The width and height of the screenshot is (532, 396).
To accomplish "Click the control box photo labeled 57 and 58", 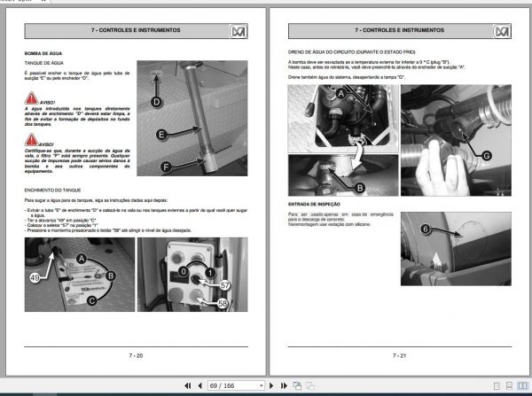I will coord(192,275).
